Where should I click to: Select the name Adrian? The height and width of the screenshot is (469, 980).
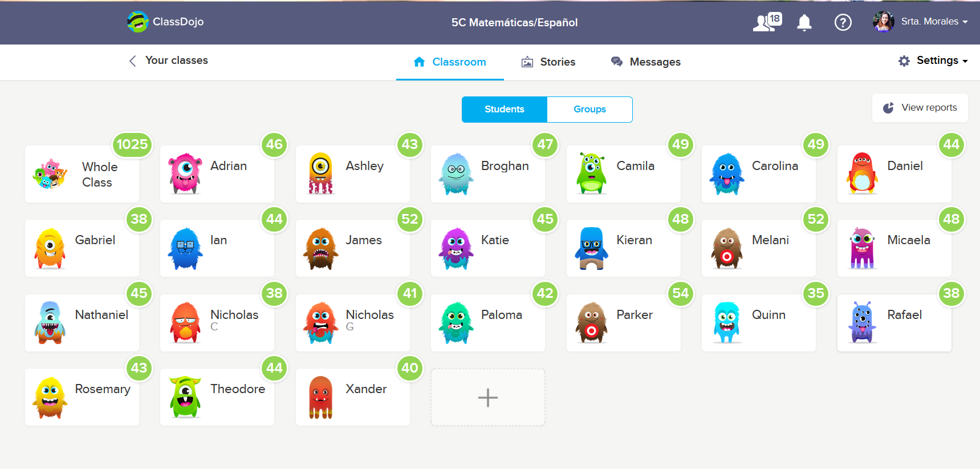tap(229, 166)
